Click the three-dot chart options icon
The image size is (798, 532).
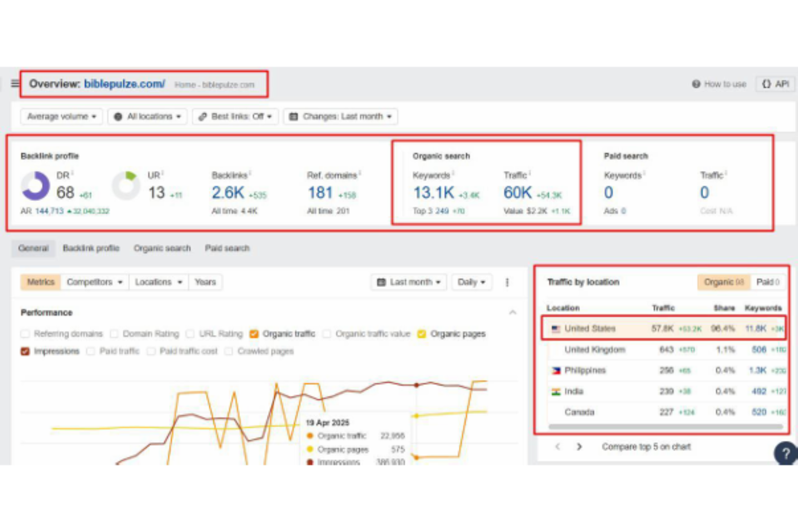click(x=507, y=282)
